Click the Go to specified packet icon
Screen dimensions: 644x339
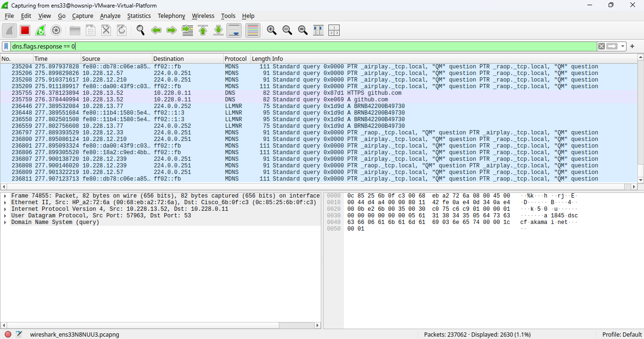pos(187,30)
